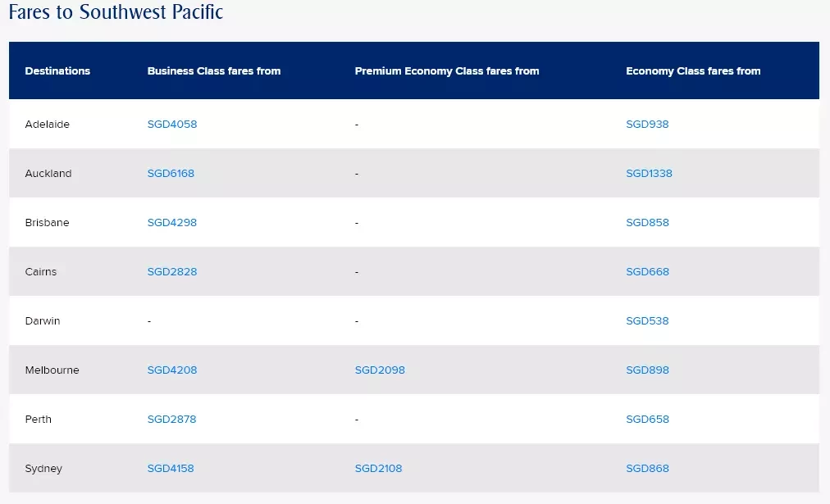The width and height of the screenshot is (830, 504).
Task: Choose Brisbane Business Class fare SGD4298
Action: 172,223
